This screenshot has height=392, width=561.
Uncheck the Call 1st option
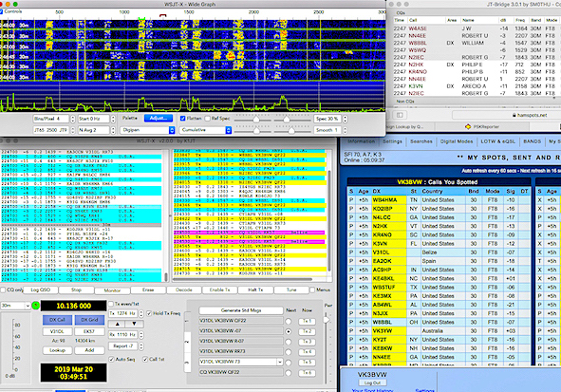(x=145, y=359)
